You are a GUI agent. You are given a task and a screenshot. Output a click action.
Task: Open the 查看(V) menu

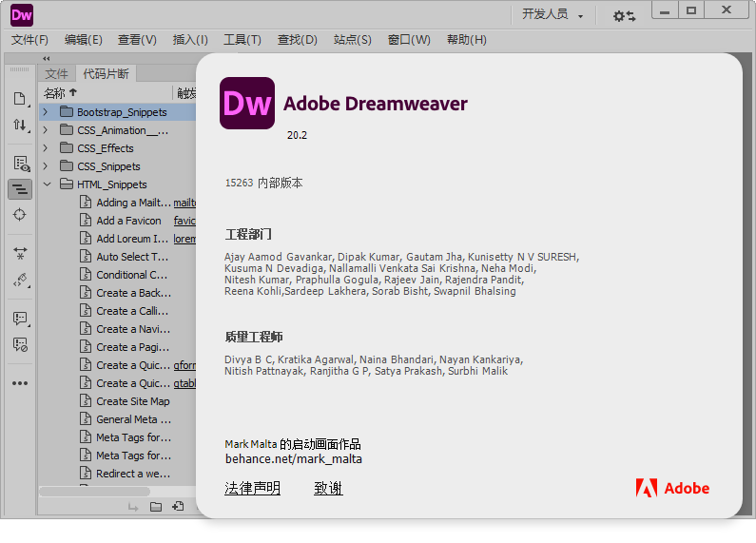(x=137, y=40)
